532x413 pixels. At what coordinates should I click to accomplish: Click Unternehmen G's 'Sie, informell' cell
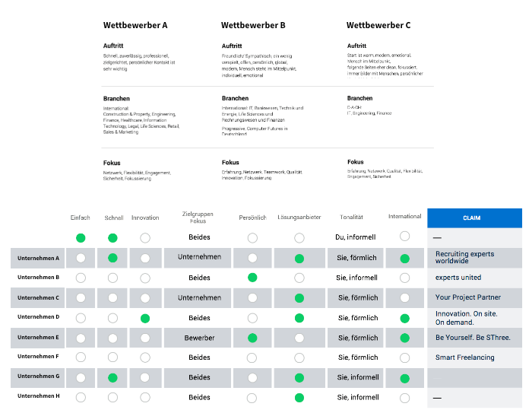[358, 377]
